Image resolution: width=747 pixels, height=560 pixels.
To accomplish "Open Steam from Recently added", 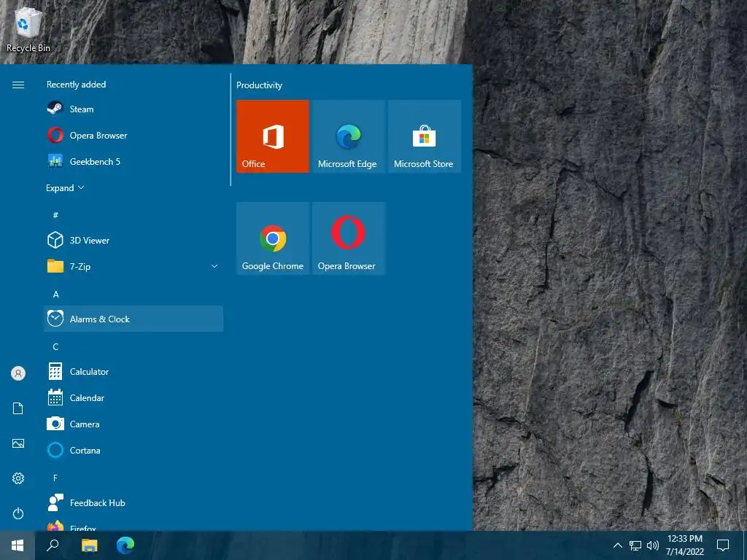I will [133, 109].
